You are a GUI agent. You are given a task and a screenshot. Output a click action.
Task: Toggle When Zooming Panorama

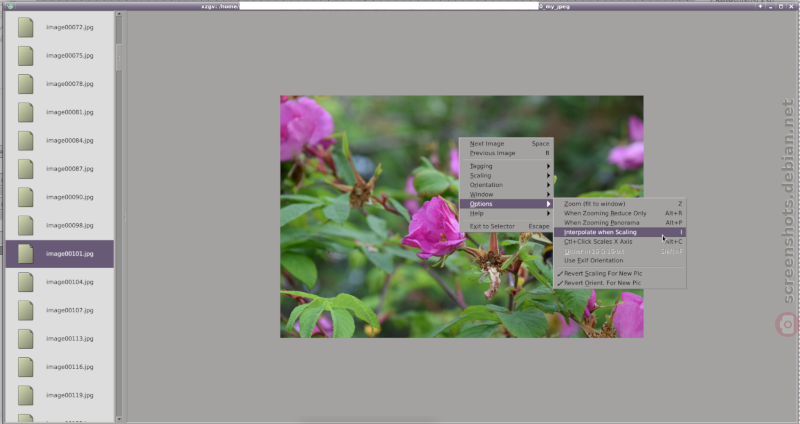(620, 223)
